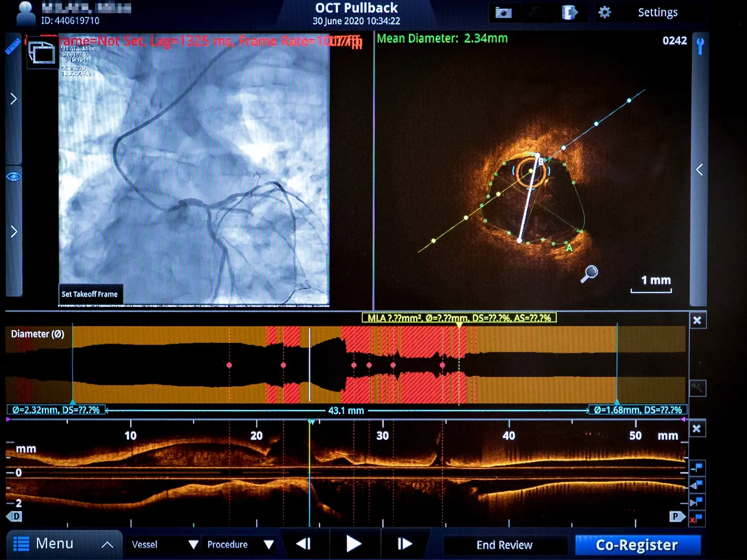Open the Menu button
Viewport: 747px width, 560px height.
pos(64,544)
